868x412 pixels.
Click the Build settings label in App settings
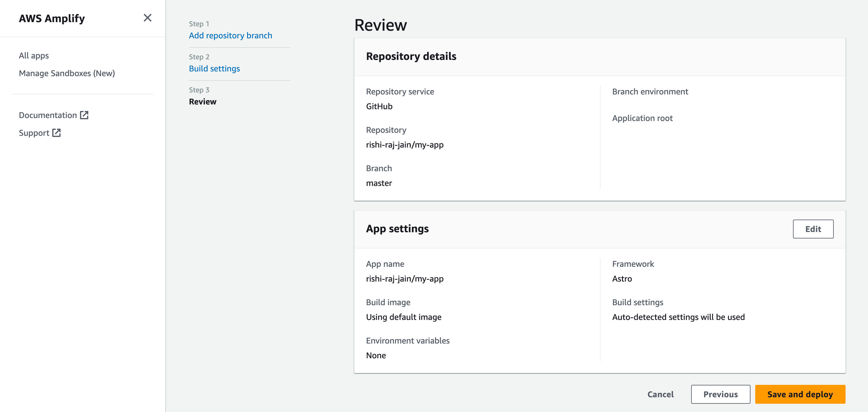point(637,303)
